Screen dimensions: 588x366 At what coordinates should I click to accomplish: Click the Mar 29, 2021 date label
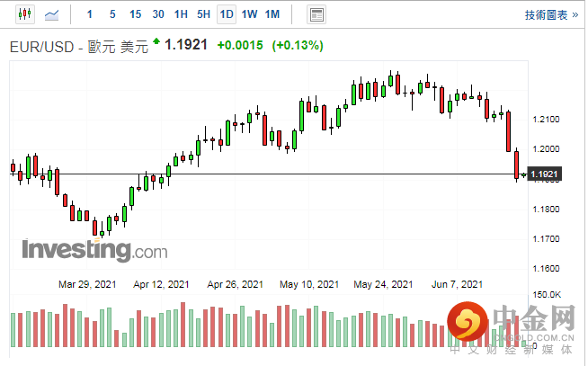(87, 284)
